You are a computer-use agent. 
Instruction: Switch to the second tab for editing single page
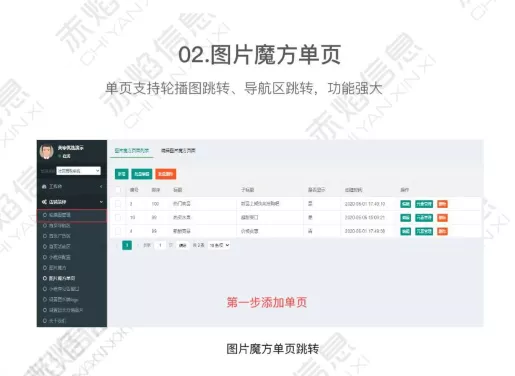178,151
